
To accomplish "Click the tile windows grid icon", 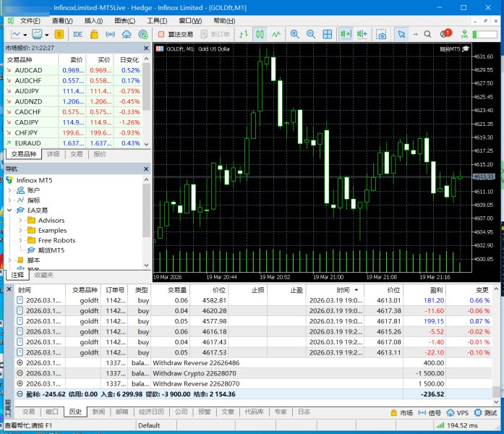I will point(327,34).
